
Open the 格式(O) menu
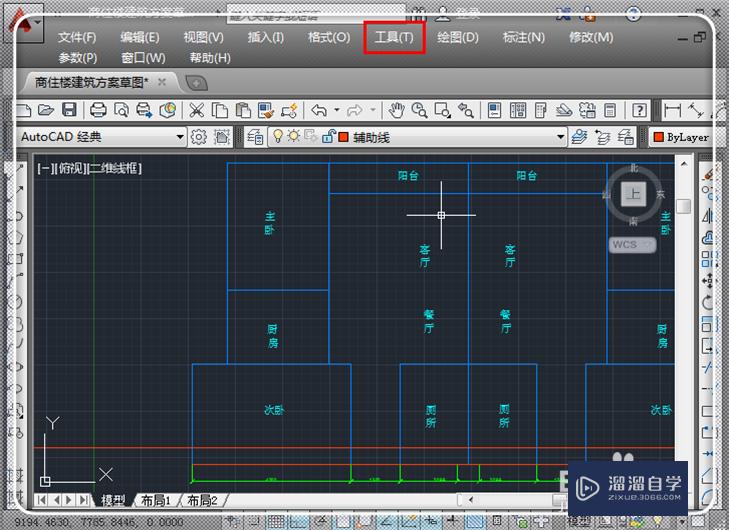point(329,37)
